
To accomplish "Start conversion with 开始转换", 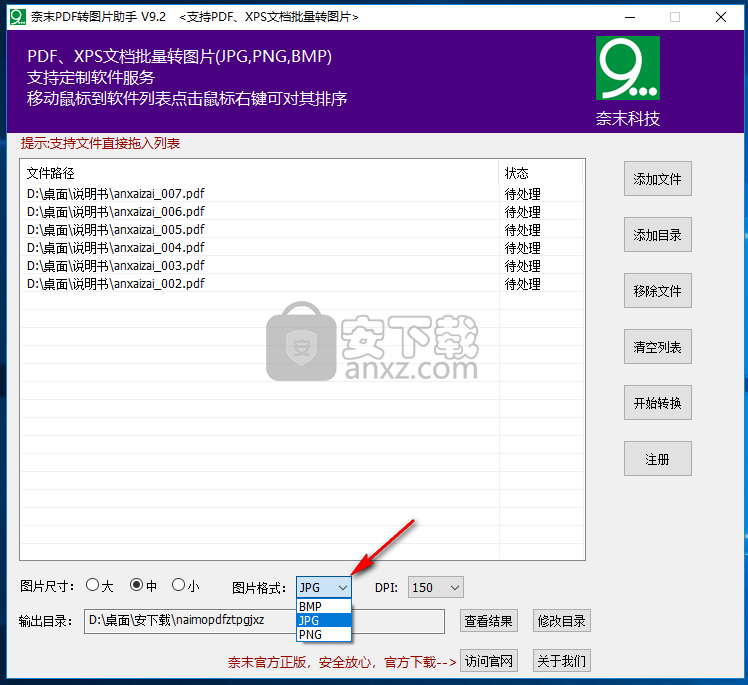I will (x=657, y=403).
